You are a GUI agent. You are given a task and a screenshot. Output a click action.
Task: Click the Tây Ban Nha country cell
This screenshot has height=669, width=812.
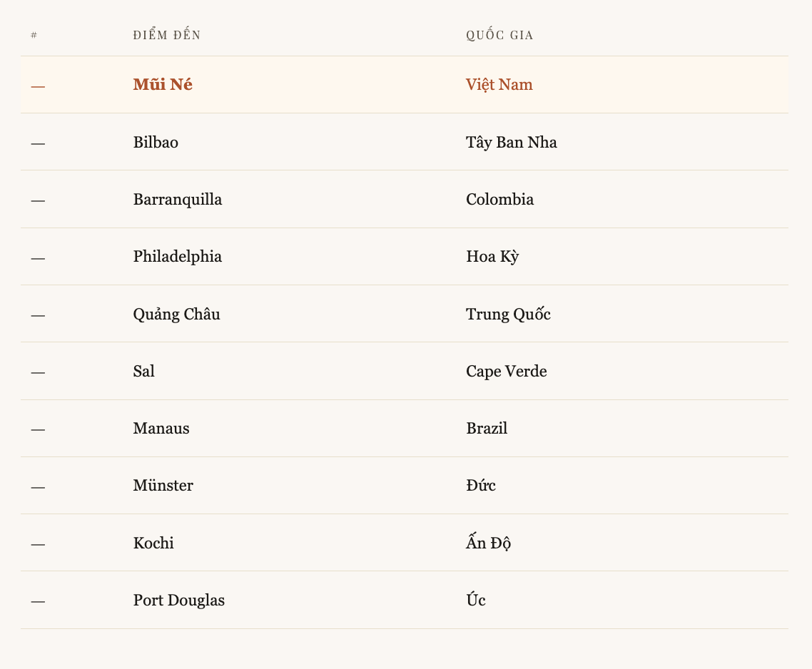coord(511,143)
